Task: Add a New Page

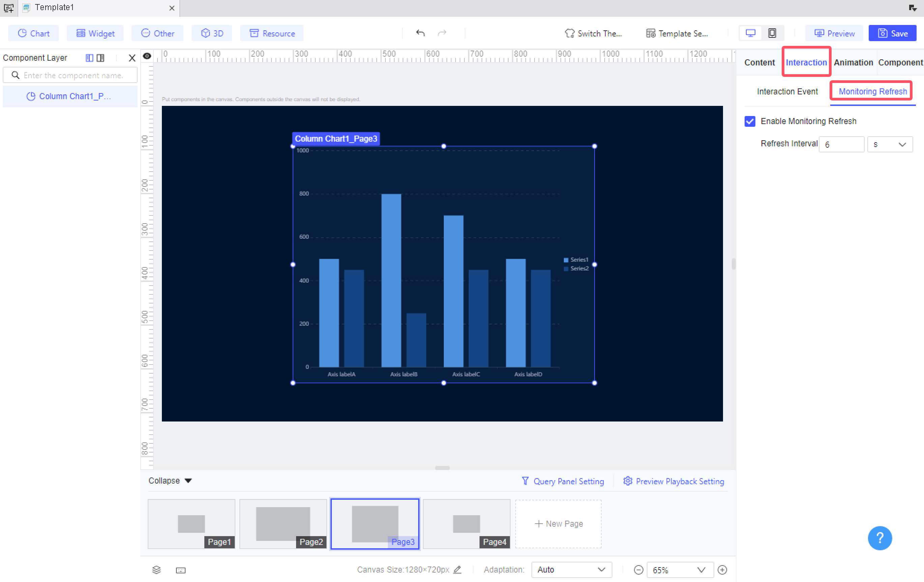Action: click(558, 524)
